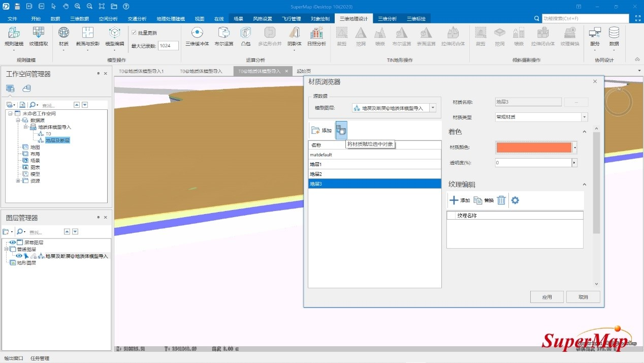The image size is (644, 363).
Task: Click the full extent icon
Action: click(x=102, y=6)
